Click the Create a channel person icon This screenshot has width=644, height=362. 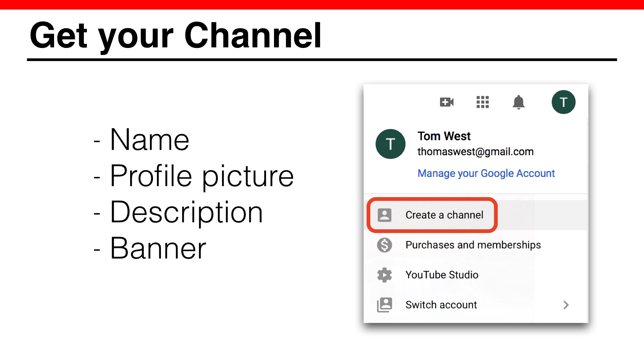tap(384, 215)
